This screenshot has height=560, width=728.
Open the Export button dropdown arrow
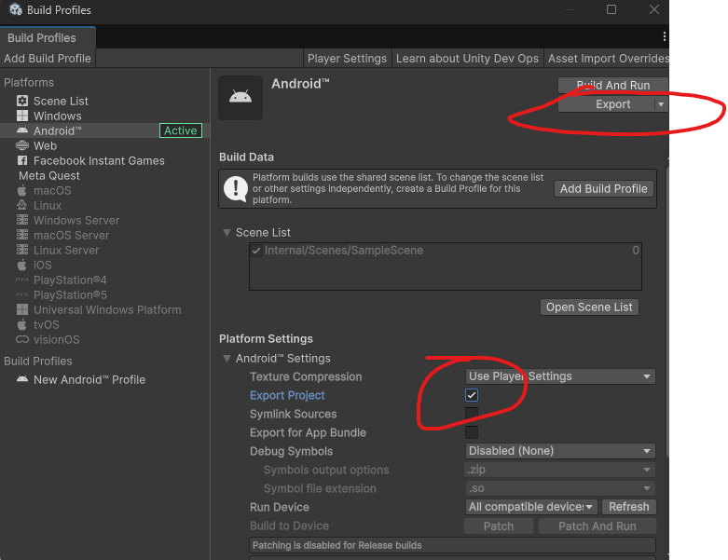coord(661,104)
